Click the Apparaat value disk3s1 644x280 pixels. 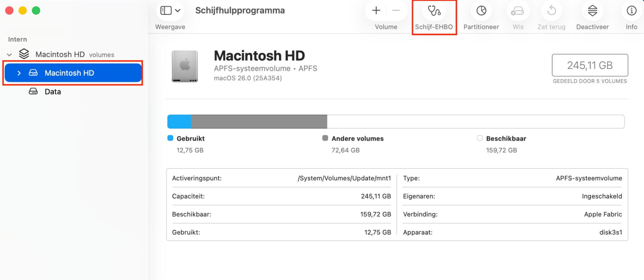coord(610,232)
